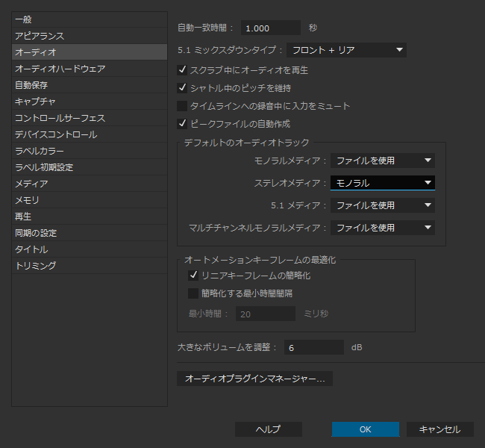
Task: Click the 自動一致時間 input field
Action: (x=271, y=28)
